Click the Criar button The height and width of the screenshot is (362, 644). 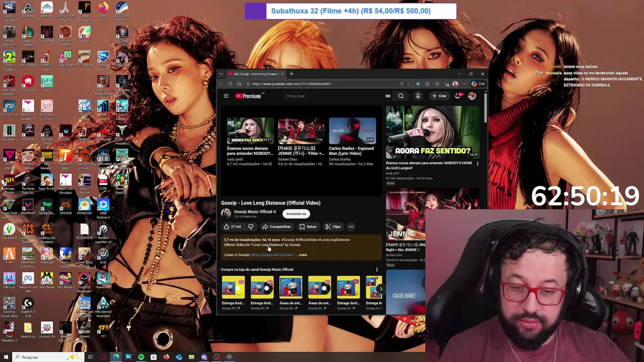(x=439, y=96)
